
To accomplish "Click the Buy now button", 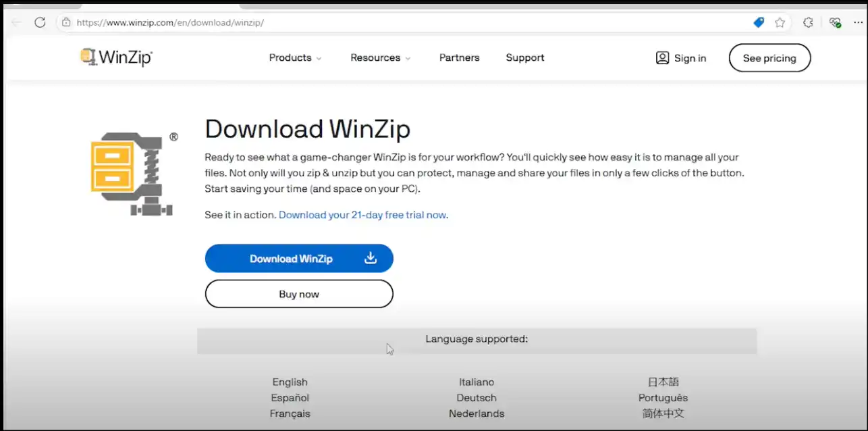I will pyautogui.click(x=299, y=294).
